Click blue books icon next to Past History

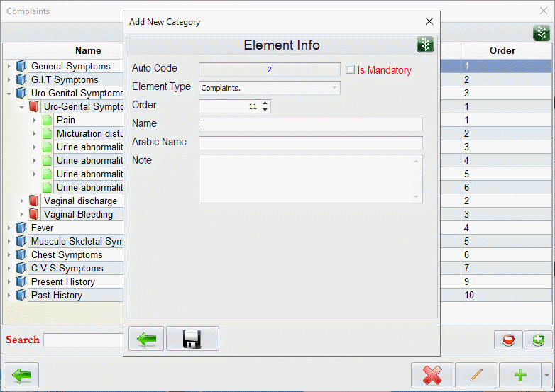(x=21, y=294)
